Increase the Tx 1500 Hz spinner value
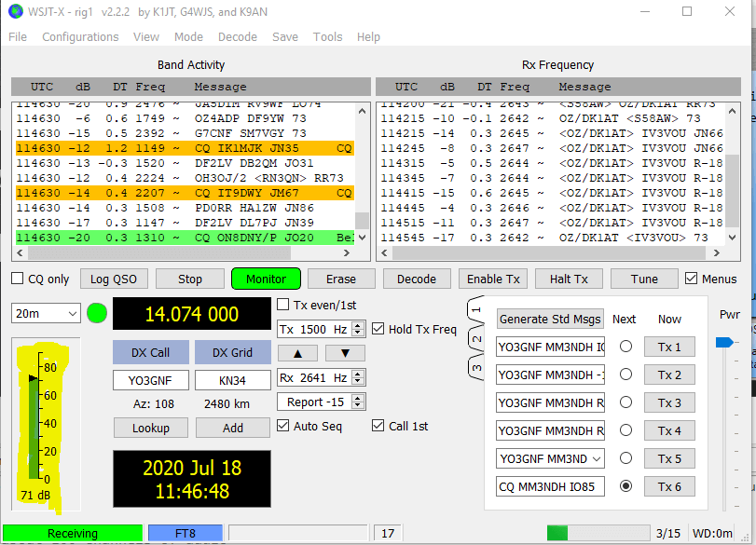 coord(358,325)
